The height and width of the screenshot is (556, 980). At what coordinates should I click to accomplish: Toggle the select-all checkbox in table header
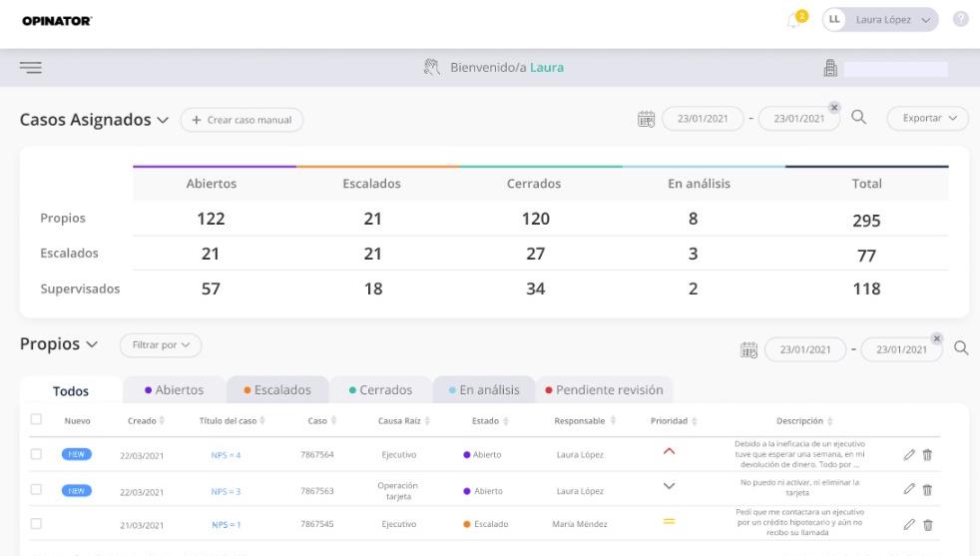(x=36, y=419)
